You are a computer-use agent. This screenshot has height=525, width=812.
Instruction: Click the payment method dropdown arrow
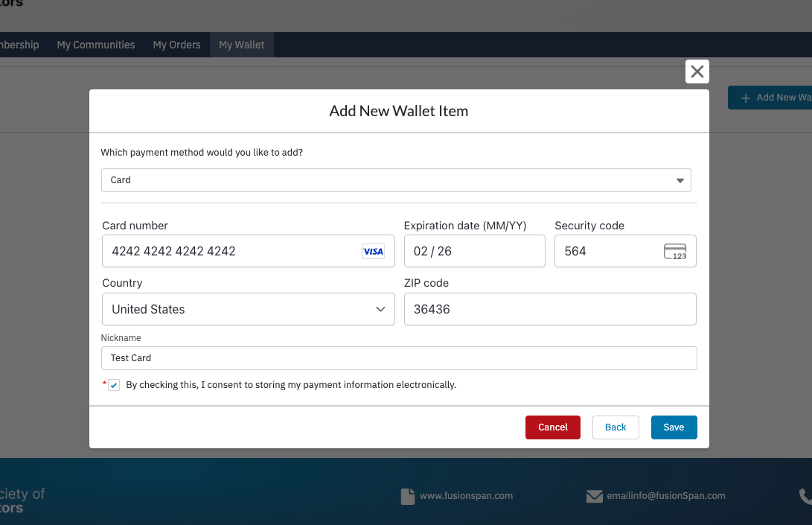click(680, 180)
